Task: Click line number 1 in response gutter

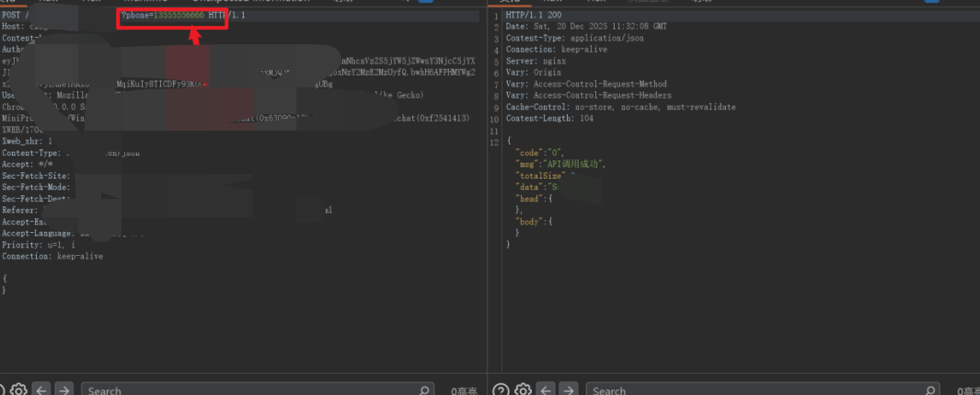Action: pos(496,16)
